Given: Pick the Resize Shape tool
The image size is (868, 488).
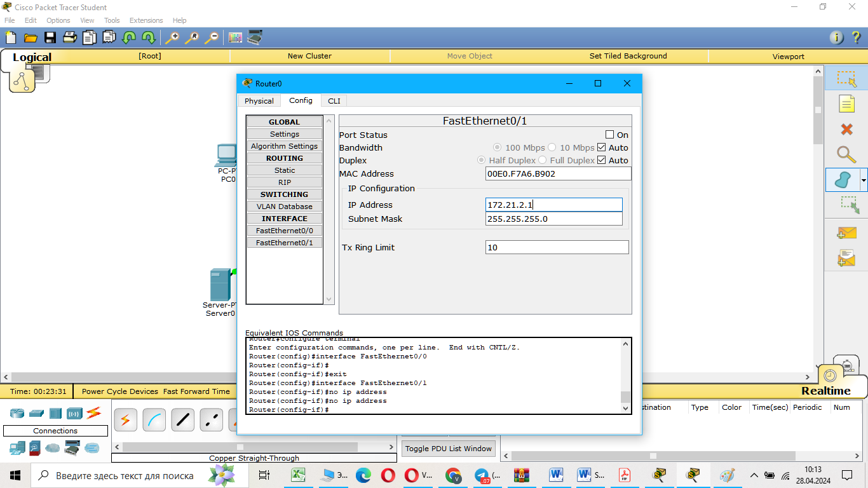Looking at the screenshot, I should click(850, 205).
